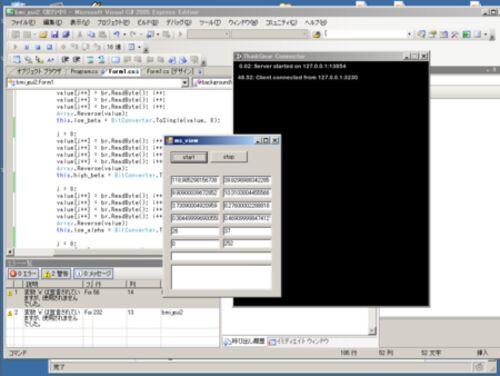The image size is (500, 376).
Task: Click the Redo arrow icon
Action: tap(133, 34)
